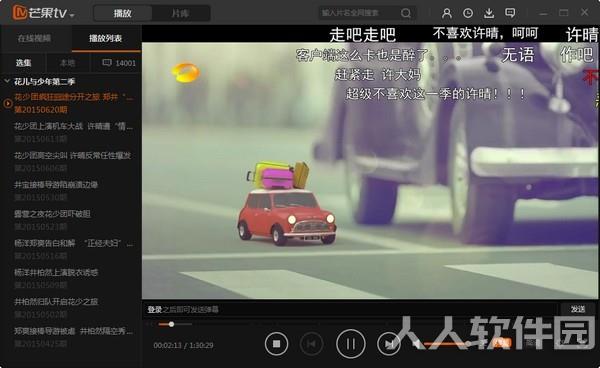Open the downloads icon in top bar
Image resolution: width=600 pixels, height=368 pixels.
tap(489, 13)
